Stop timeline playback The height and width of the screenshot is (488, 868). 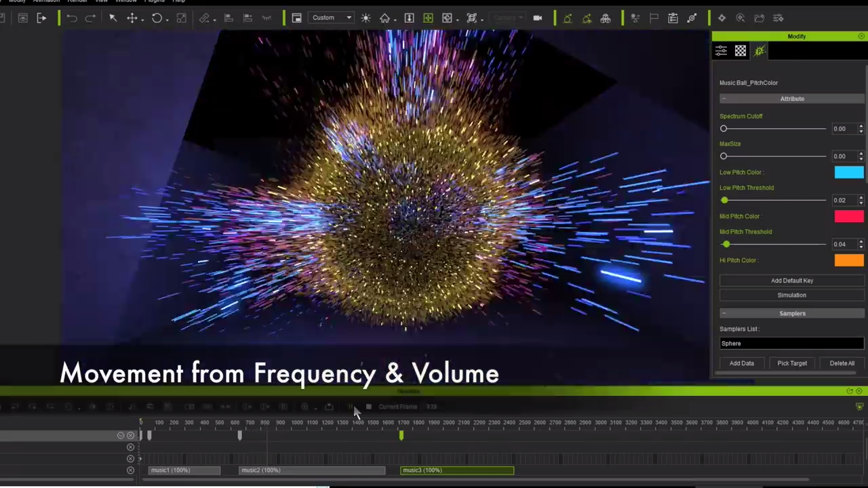tap(368, 407)
